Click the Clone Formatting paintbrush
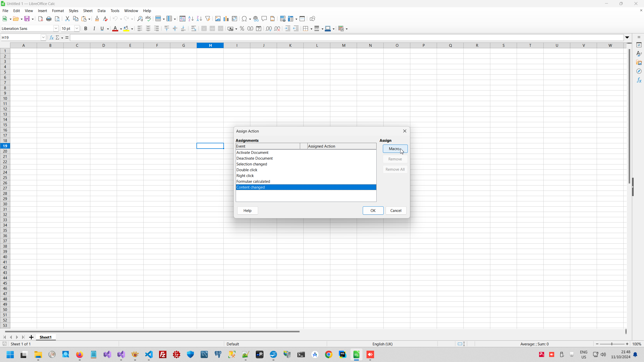The width and height of the screenshot is (644, 362). [97, 19]
